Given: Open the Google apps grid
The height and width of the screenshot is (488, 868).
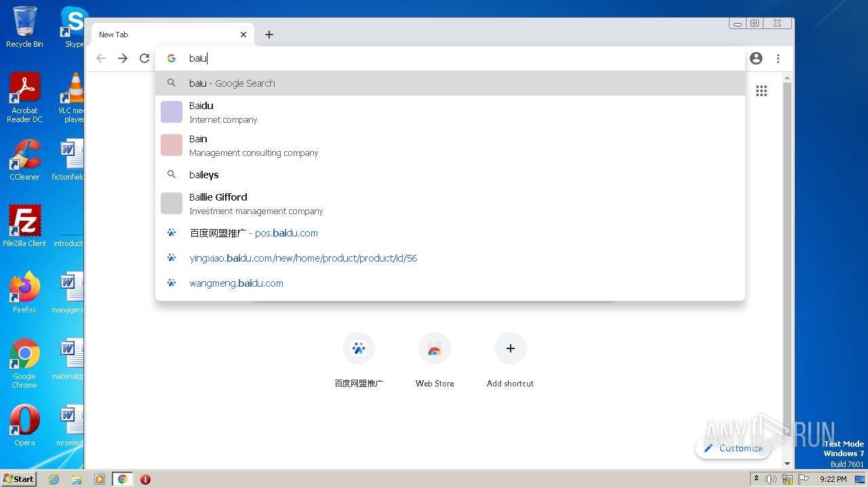Looking at the screenshot, I should [762, 91].
